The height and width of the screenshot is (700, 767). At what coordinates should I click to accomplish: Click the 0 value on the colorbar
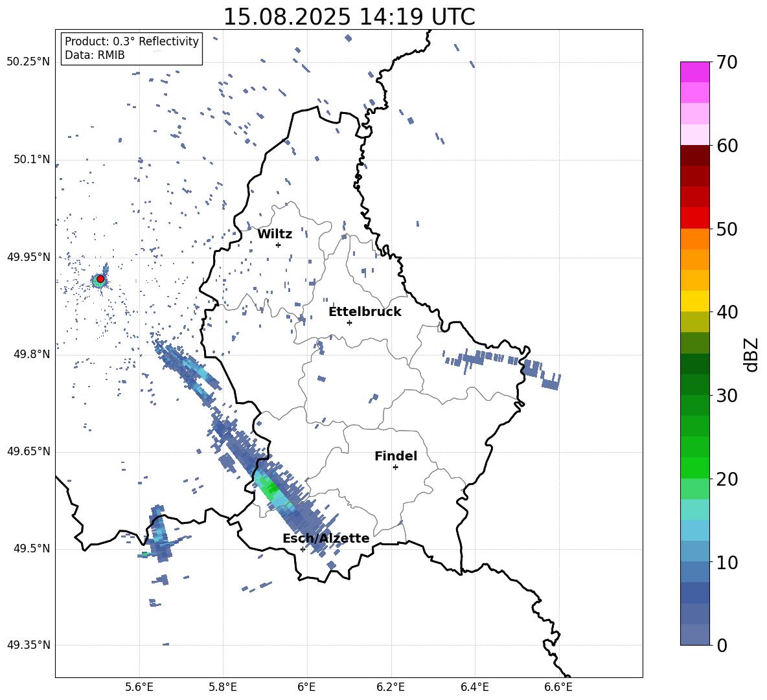point(722,645)
